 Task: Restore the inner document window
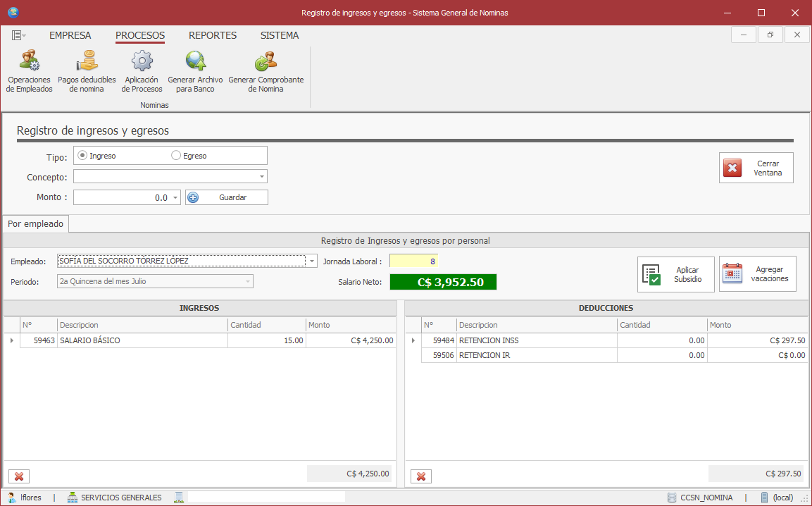(770, 35)
